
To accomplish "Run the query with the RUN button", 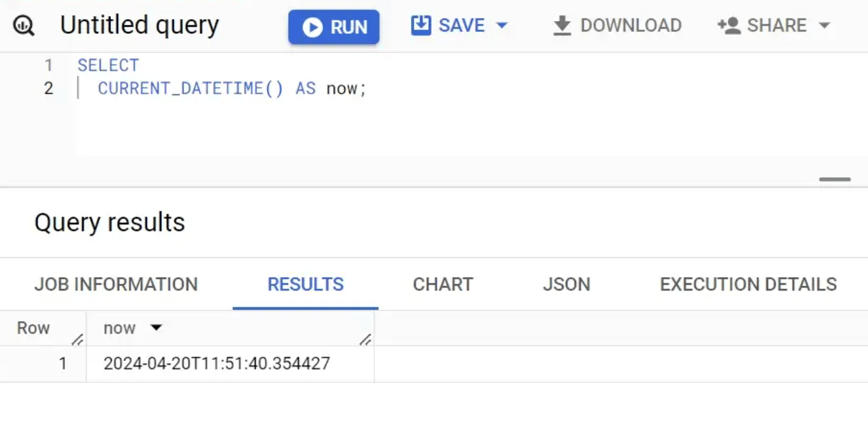I will tap(333, 27).
